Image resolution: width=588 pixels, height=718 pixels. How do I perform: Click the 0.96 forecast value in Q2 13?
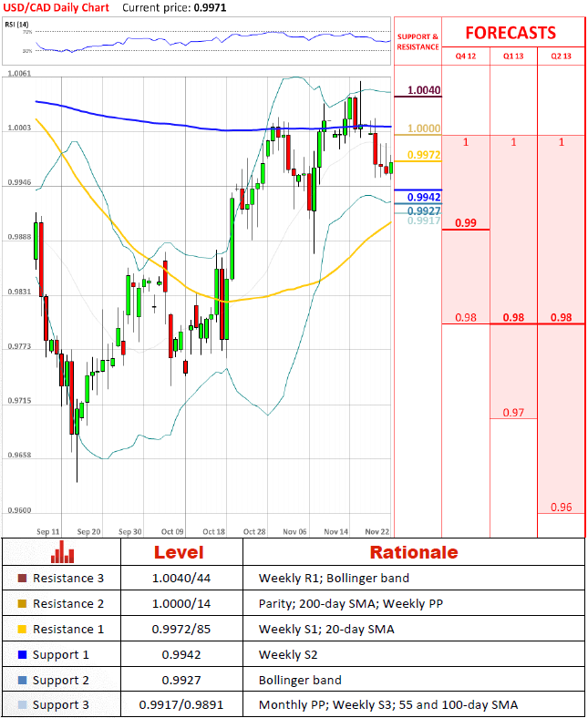pyautogui.click(x=562, y=507)
